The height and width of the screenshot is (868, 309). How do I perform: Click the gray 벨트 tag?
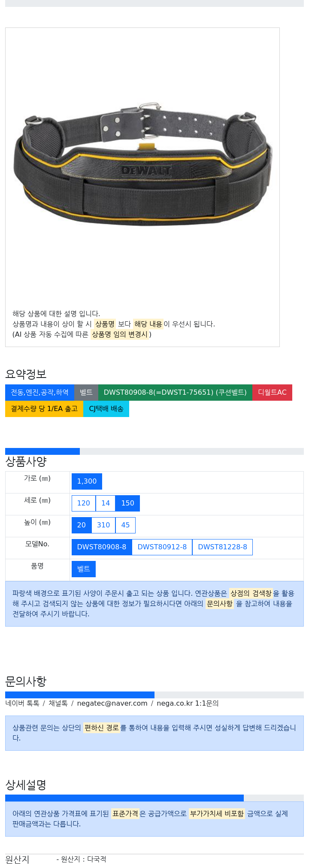click(x=86, y=393)
